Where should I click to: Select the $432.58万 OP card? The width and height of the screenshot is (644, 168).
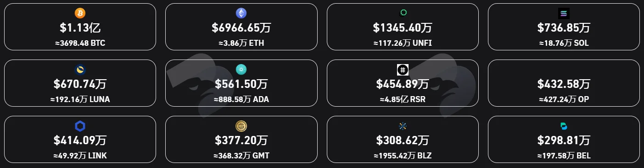(564, 83)
